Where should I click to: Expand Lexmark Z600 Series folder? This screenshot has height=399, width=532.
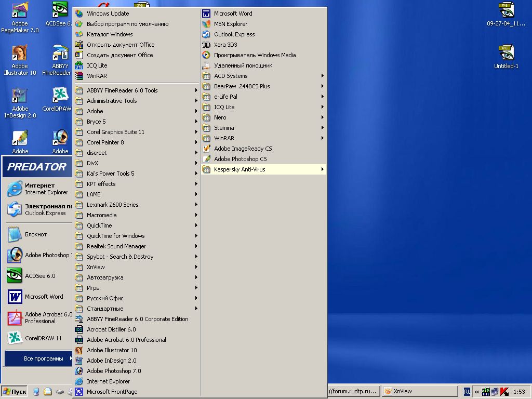click(x=137, y=205)
